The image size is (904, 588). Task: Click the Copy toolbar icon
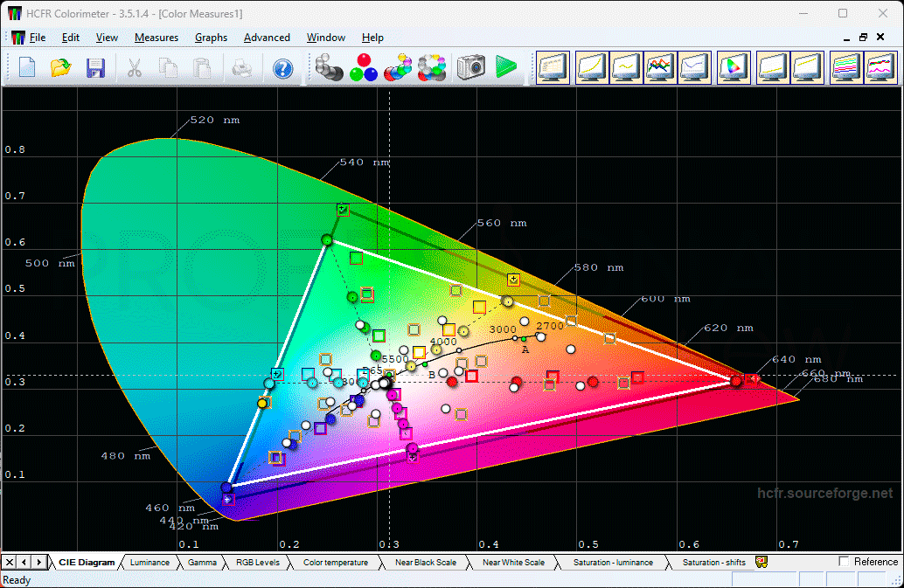click(168, 68)
